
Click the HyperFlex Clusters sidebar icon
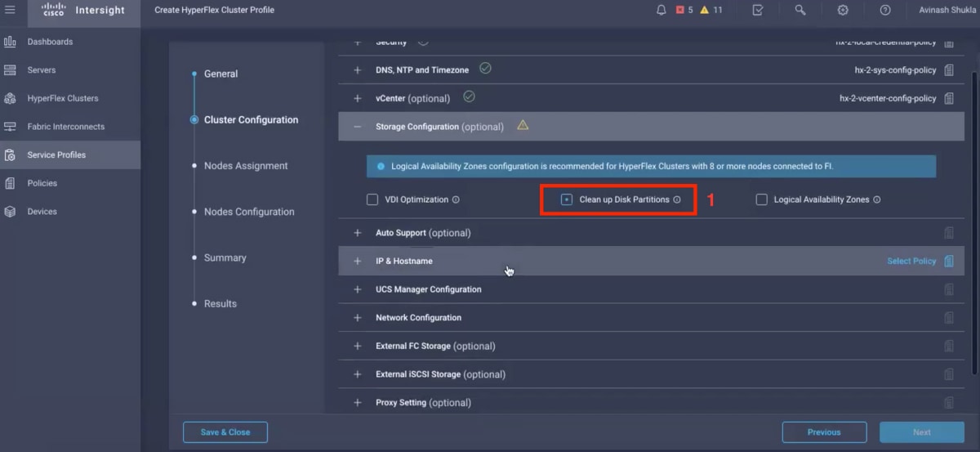[10, 98]
